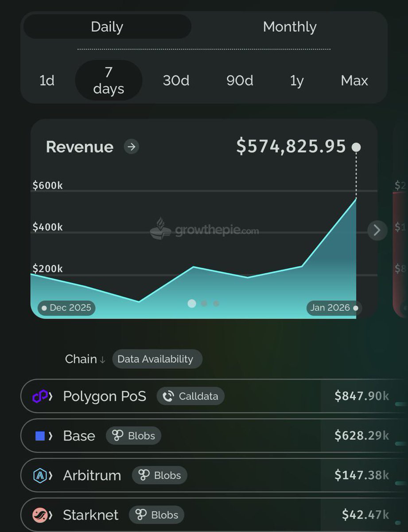This screenshot has height=532, width=408.
Task: Open the Base chain name
Action: coord(79,436)
